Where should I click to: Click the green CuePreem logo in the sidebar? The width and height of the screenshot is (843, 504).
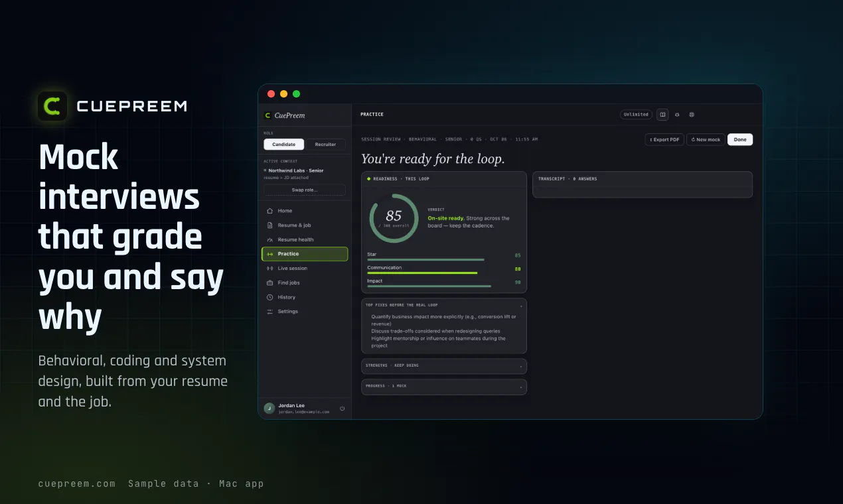click(268, 115)
